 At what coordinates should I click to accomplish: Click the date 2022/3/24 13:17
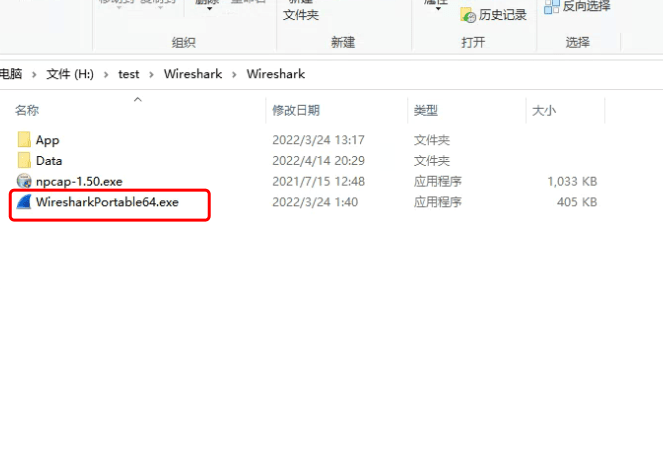coord(318,140)
